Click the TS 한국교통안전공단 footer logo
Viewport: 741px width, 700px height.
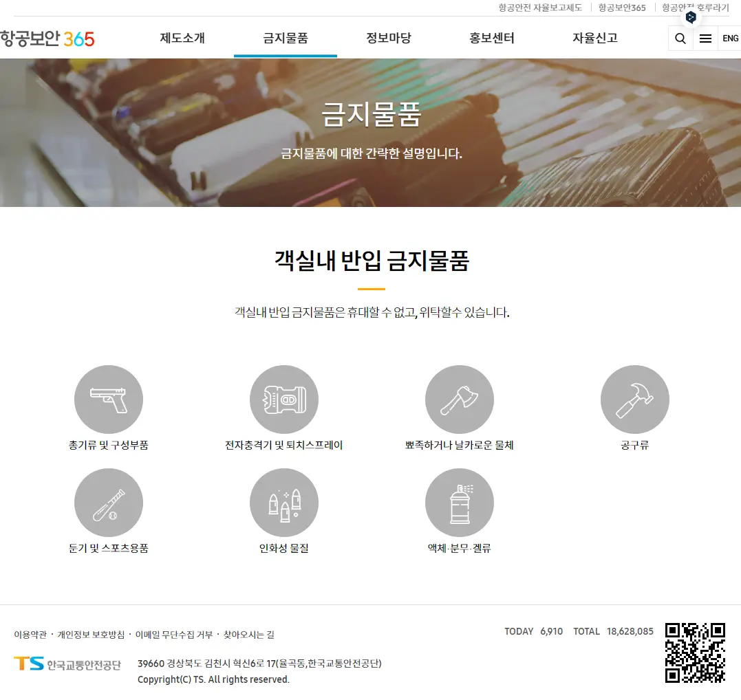[x=67, y=664]
